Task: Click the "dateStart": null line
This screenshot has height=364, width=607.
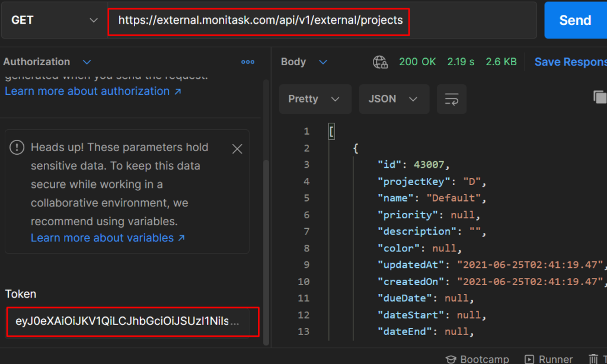Action: [432, 315]
